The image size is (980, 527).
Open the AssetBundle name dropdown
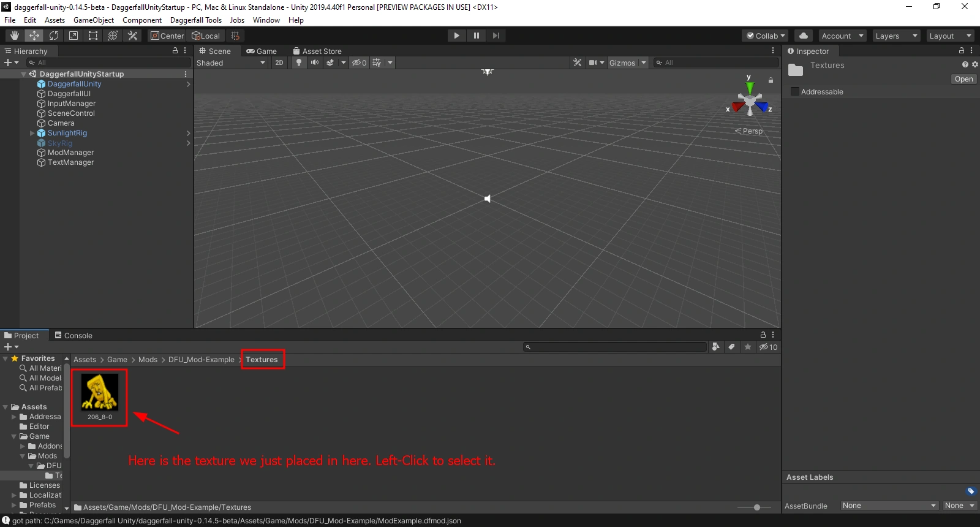(889, 506)
